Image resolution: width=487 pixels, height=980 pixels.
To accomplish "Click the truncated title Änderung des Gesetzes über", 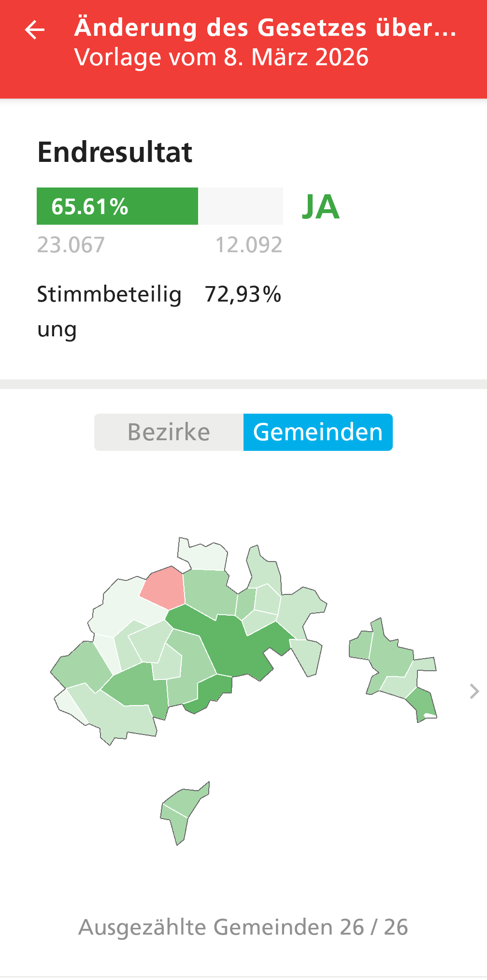I will 265,28.
